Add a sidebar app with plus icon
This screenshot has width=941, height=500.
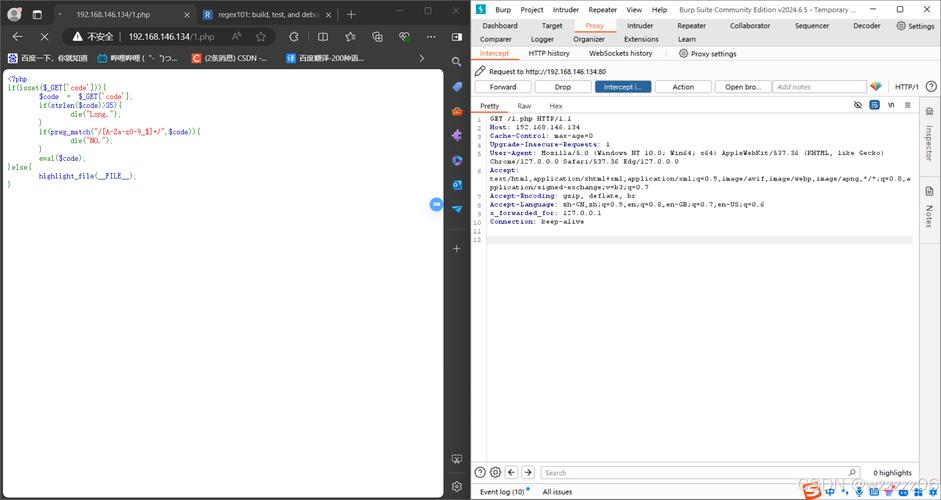[x=457, y=248]
